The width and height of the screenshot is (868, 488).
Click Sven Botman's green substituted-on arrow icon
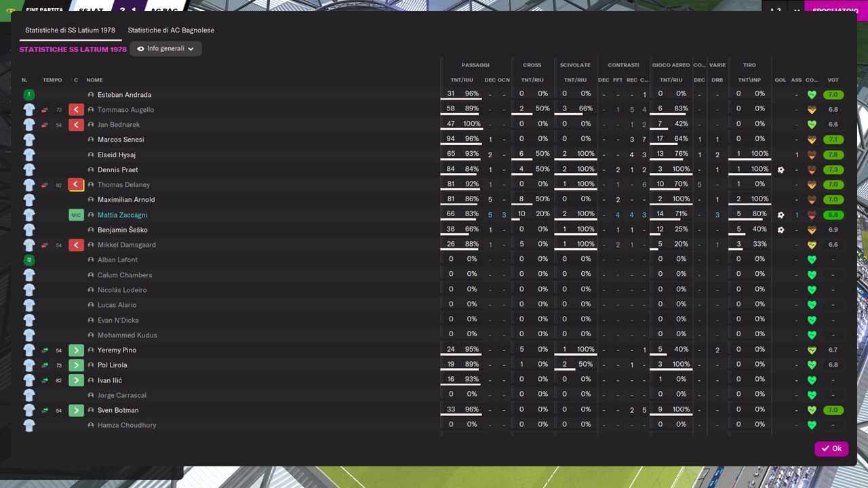[76, 410]
